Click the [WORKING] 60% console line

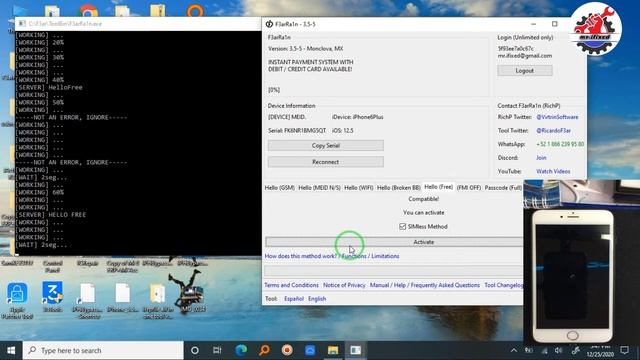pos(39,192)
